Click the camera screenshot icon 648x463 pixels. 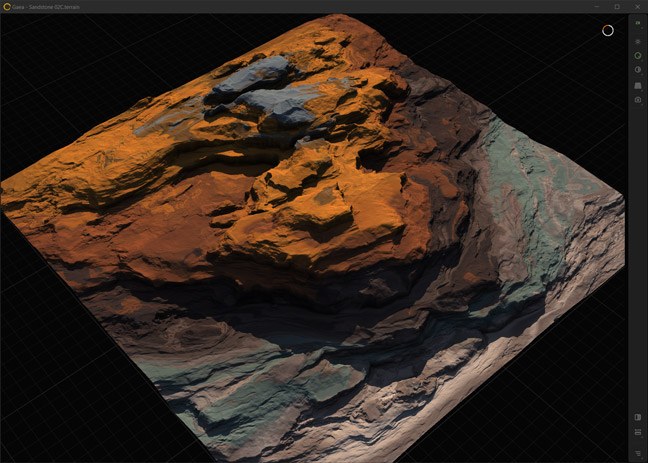pos(638,100)
